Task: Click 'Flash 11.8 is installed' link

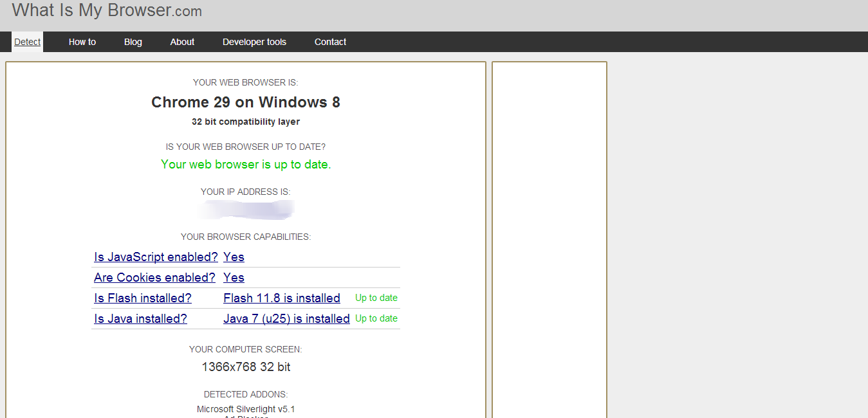Action: (282, 298)
